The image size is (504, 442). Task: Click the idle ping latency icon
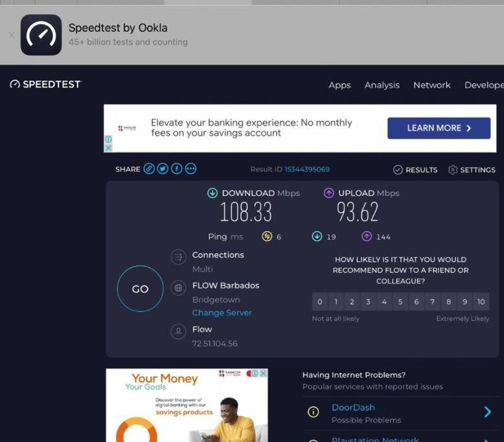pyautogui.click(x=267, y=236)
